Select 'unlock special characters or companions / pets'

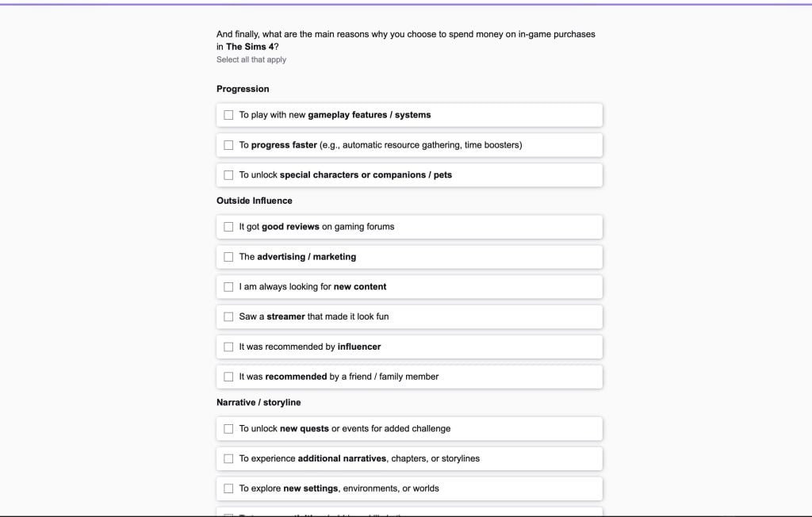point(228,174)
